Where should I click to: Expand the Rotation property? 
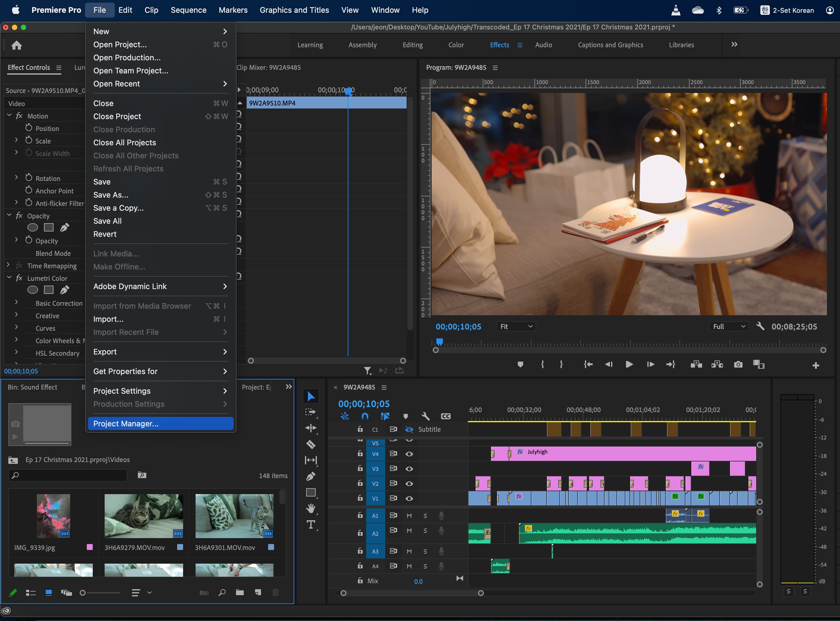coord(16,177)
